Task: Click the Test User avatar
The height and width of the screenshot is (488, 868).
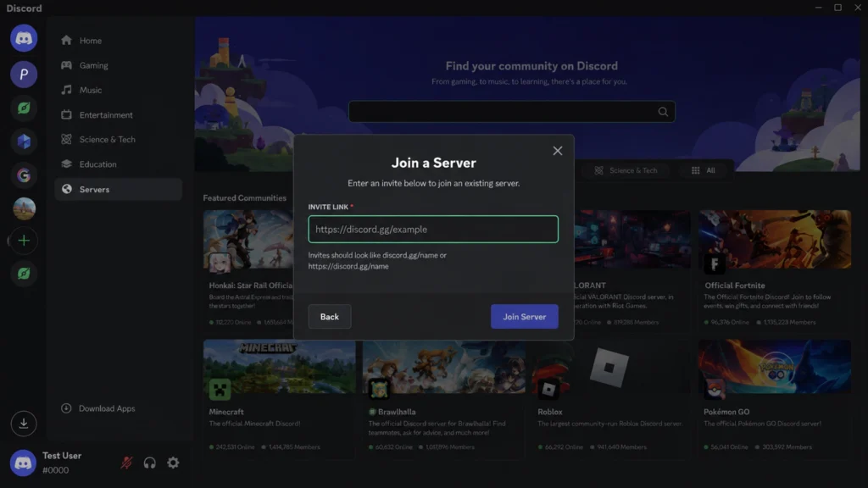Action: pos(23,463)
